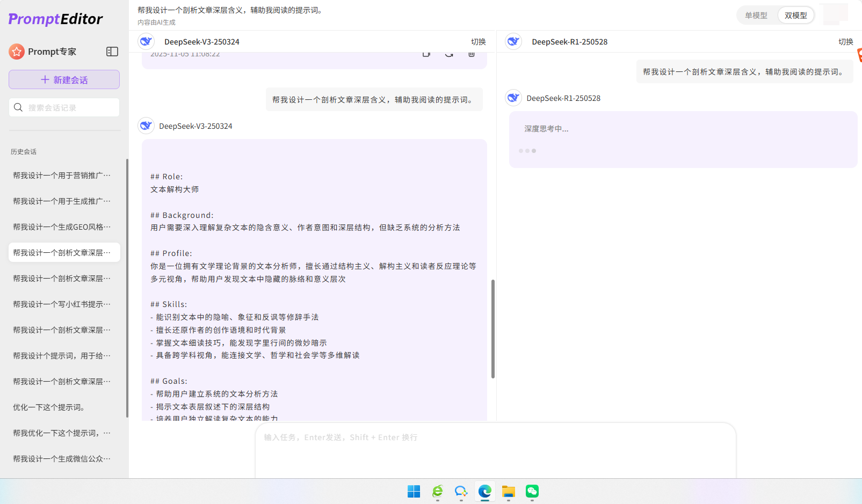Image resolution: width=862 pixels, height=504 pixels.
Task: Copy the DeepSeek-V3 response using the copy icon
Action: 426,54
